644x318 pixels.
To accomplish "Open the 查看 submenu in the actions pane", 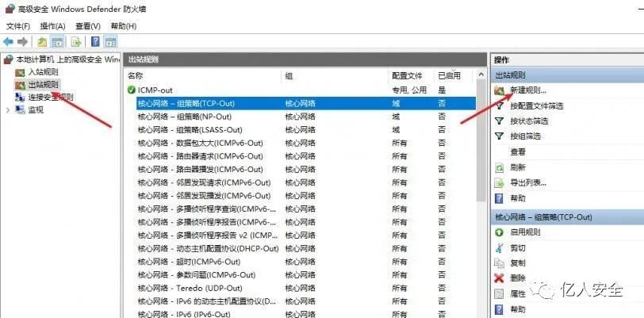I will pyautogui.click(x=517, y=151).
